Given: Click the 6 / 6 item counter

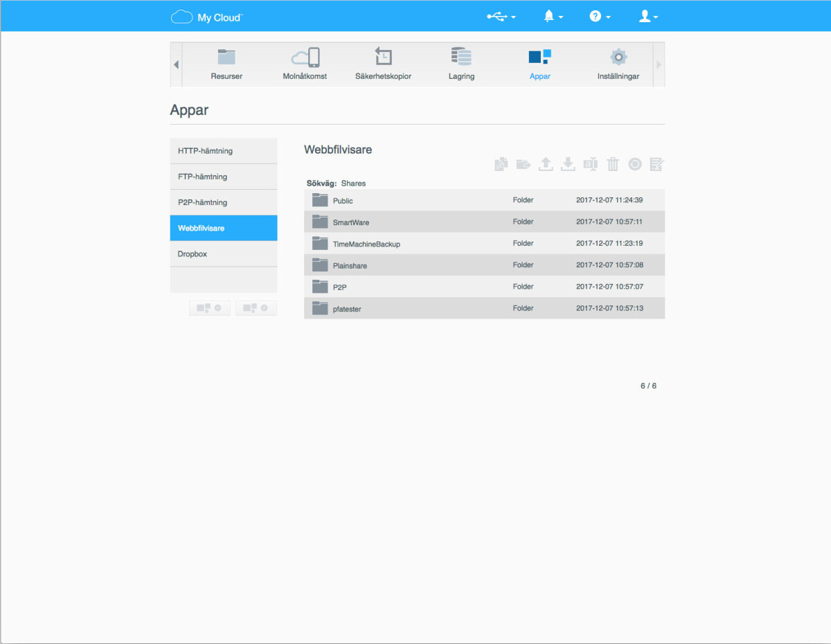Looking at the screenshot, I should pos(648,386).
